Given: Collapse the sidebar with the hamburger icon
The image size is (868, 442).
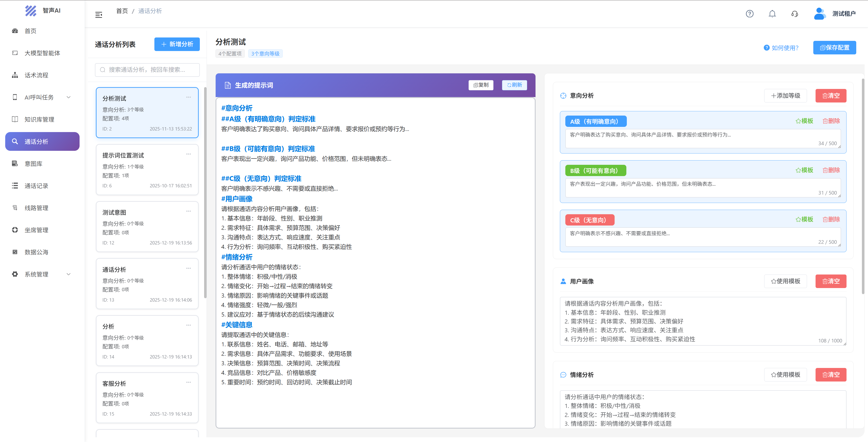Looking at the screenshot, I should click(99, 15).
